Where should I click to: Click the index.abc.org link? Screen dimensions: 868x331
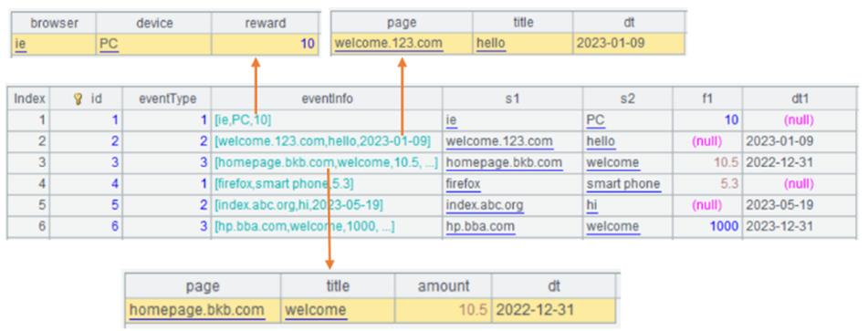click(x=485, y=205)
